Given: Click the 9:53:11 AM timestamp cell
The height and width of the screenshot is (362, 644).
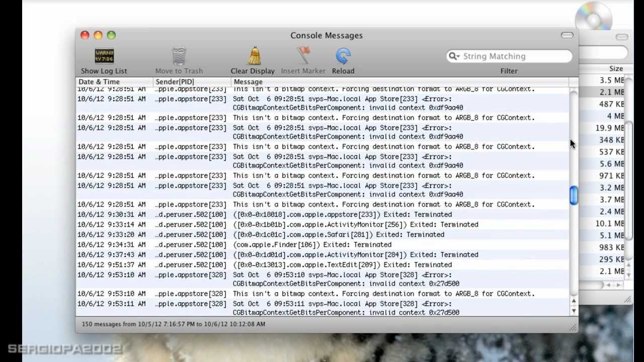Looking at the screenshot, I should [x=112, y=304].
